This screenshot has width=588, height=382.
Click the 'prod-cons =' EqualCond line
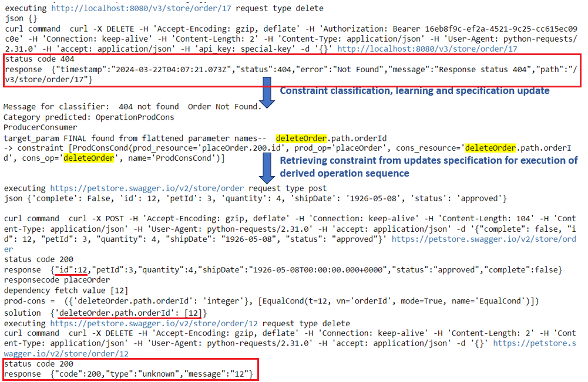(271, 301)
